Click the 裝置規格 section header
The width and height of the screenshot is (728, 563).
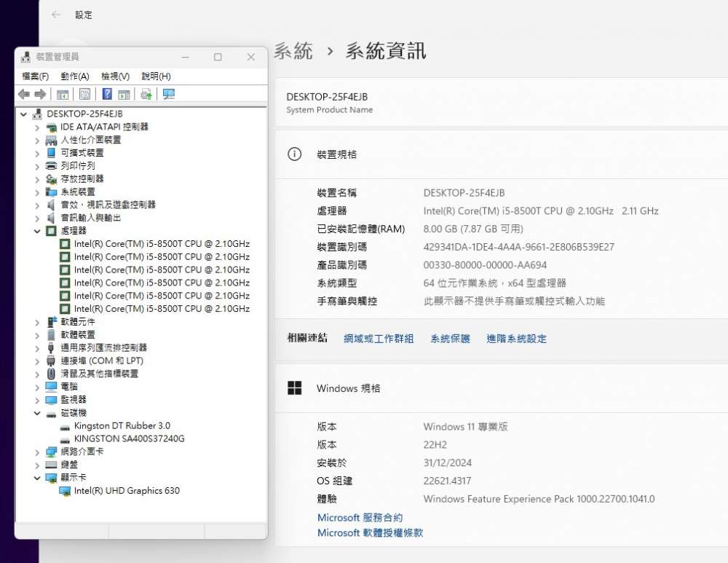[336, 154]
